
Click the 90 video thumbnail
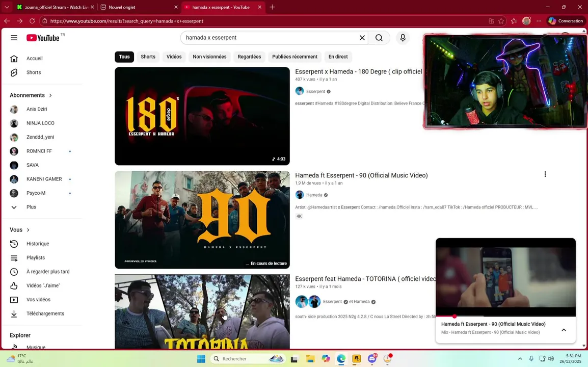pos(202,220)
